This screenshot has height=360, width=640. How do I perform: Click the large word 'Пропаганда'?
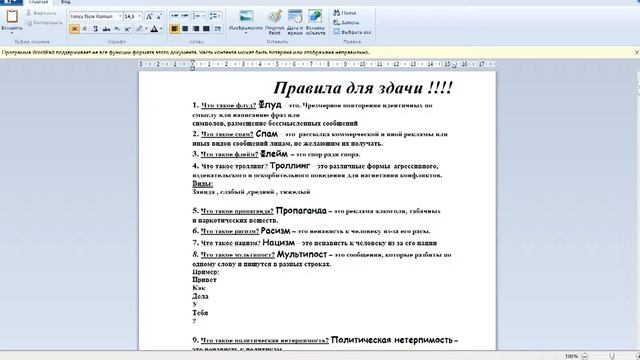(x=301, y=211)
